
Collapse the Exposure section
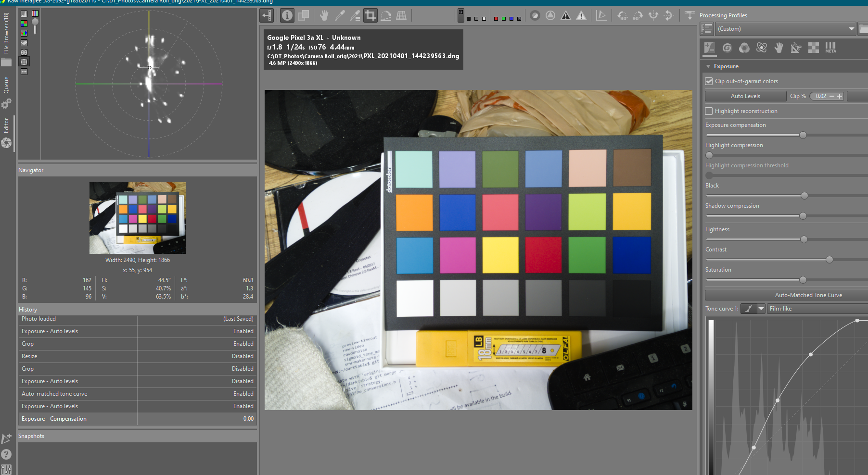[x=708, y=66]
